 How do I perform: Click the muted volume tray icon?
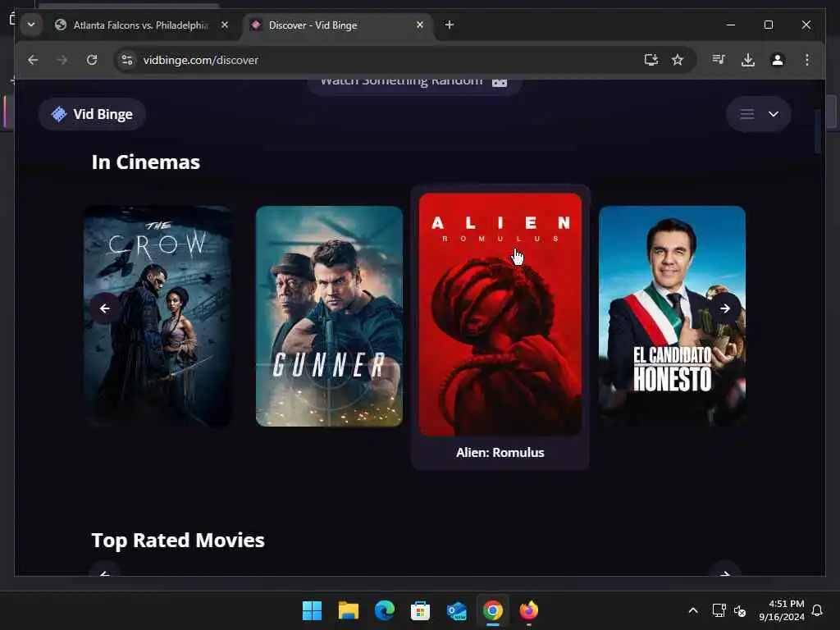click(x=740, y=610)
